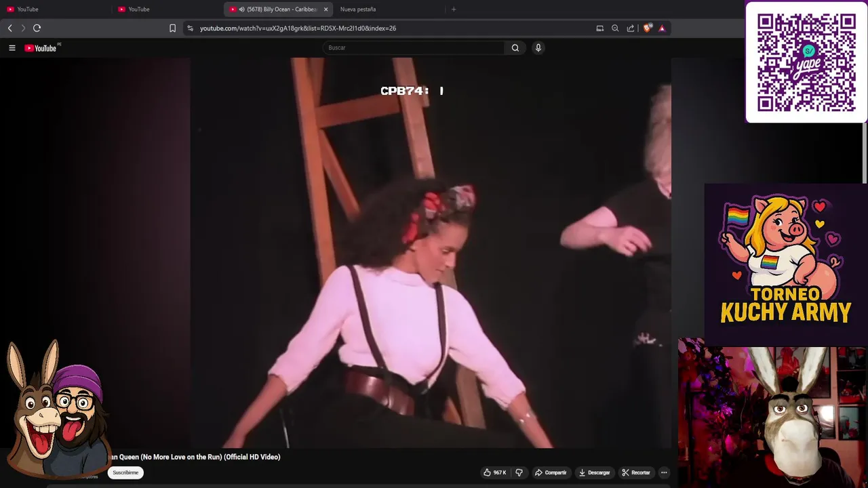The width and height of the screenshot is (868, 488).
Task: Click the share icon in the address bar
Action: 631,28
